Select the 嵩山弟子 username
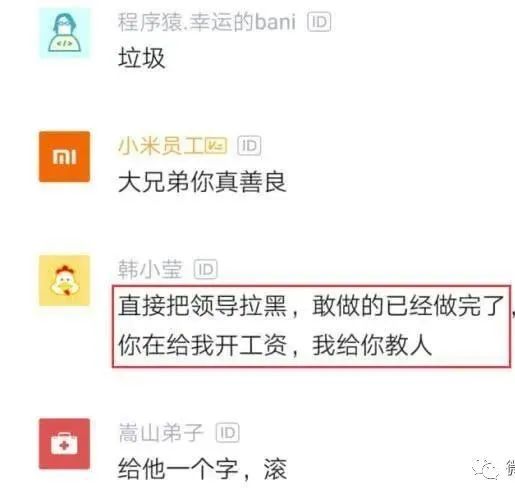 point(161,433)
